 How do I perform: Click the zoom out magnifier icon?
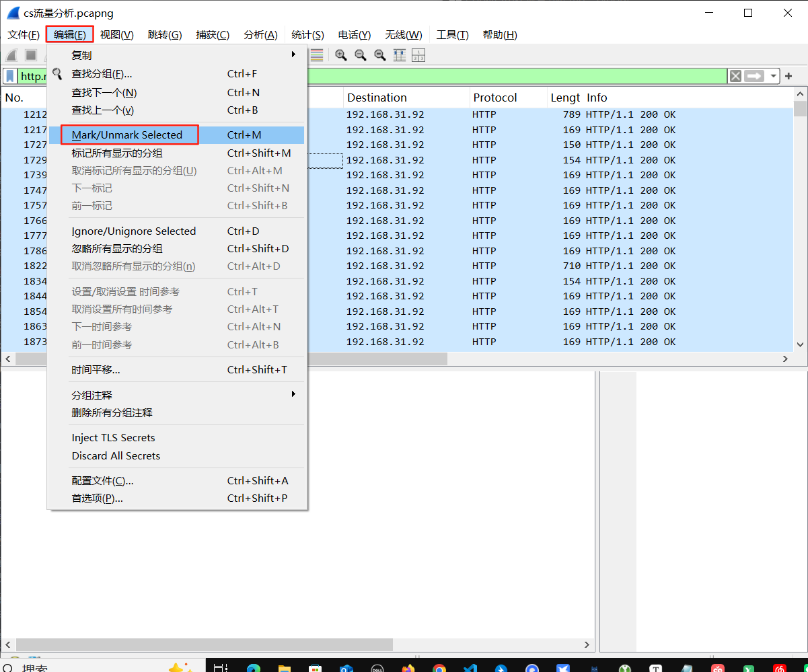pyautogui.click(x=361, y=55)
